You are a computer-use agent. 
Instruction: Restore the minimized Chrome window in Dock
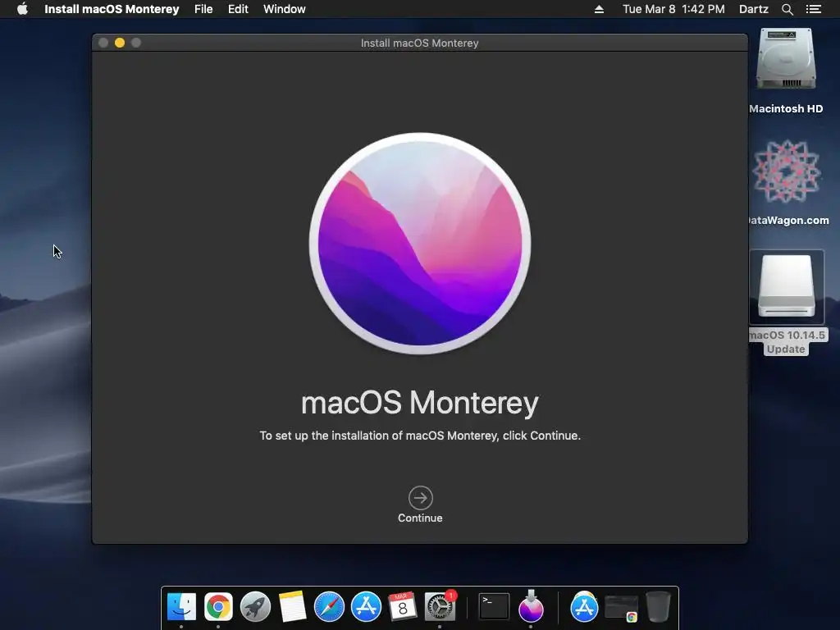622,609
